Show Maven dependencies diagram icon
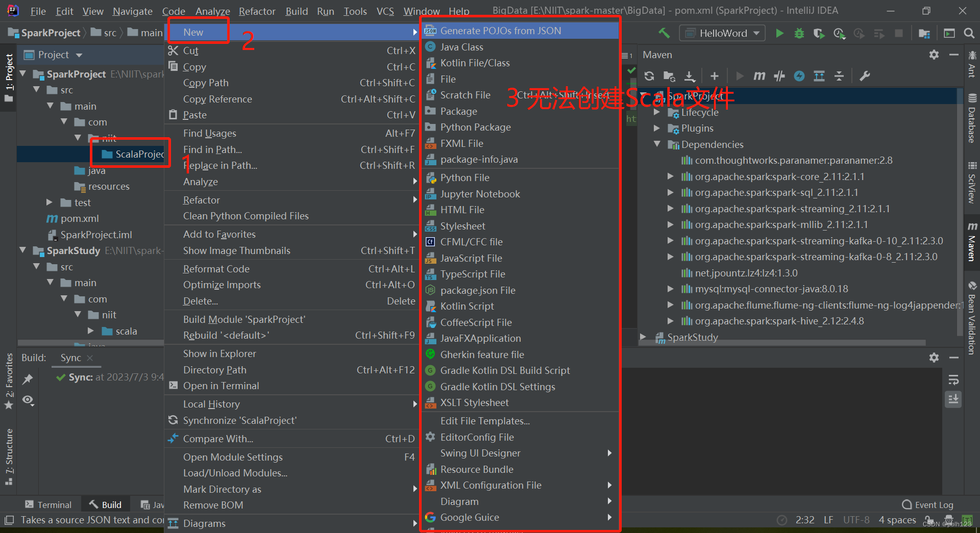This screenshot has height=533, width=980. coord(819,76)
